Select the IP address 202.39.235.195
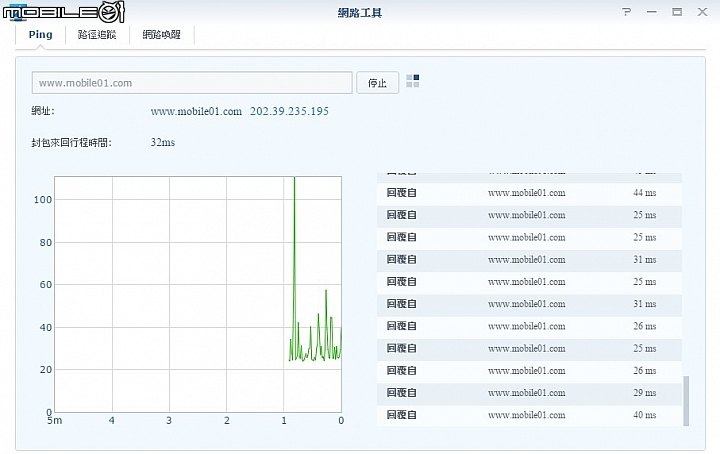This screenshot has height=454, width=720. pos(289,111)
